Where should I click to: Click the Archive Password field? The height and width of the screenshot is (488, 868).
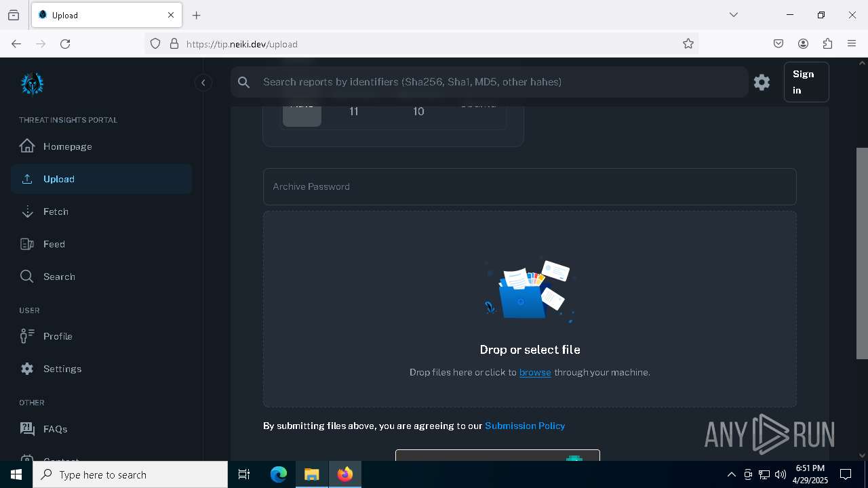530,186
